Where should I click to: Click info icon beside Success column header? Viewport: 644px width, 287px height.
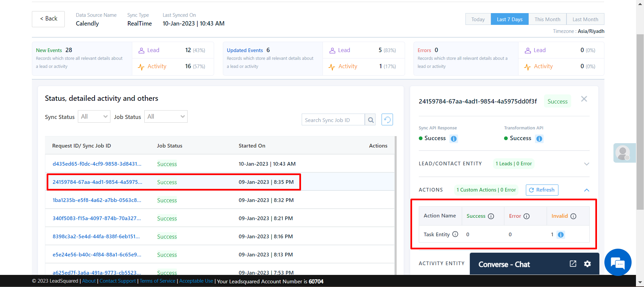pyautogui.click(x=491, y=216)
